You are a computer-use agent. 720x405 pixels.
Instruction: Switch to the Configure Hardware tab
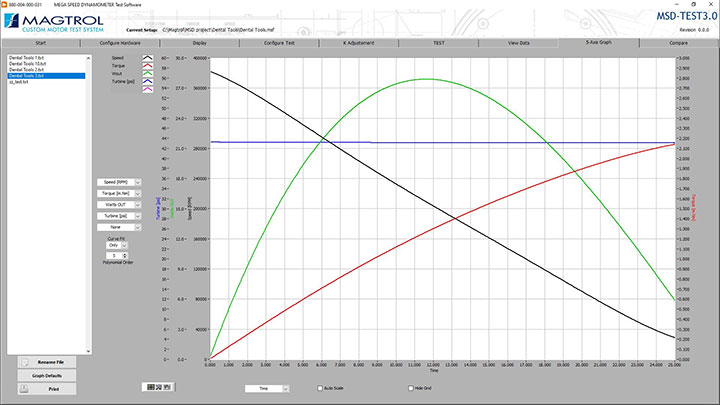(120, 44)
